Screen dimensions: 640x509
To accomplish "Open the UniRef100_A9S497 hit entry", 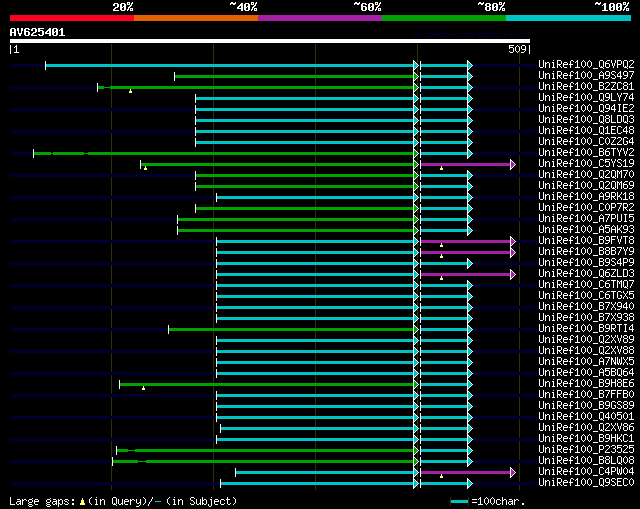I will pyautogui.click(x=586, y=76).
